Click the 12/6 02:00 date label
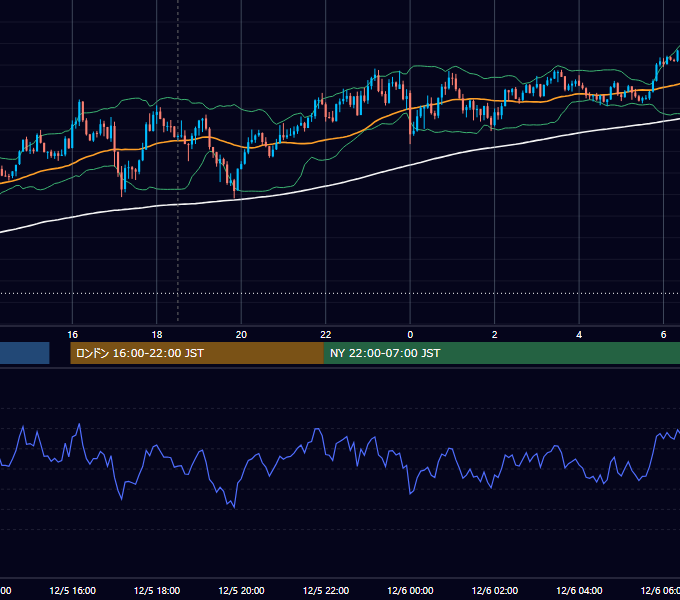 (x=494, y=590)
